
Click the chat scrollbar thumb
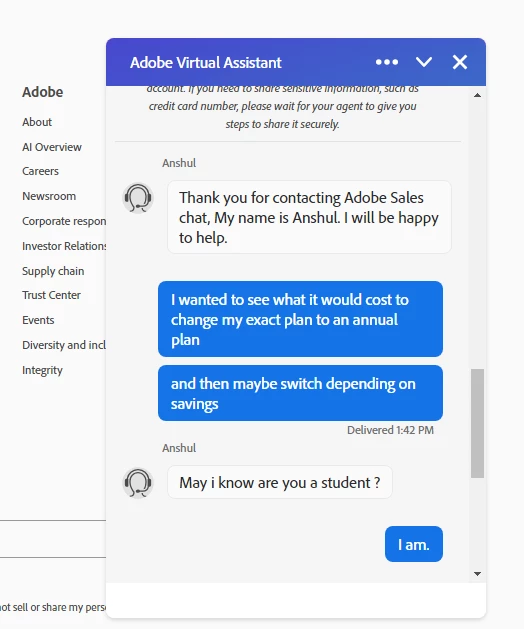[x=477, y=423]
